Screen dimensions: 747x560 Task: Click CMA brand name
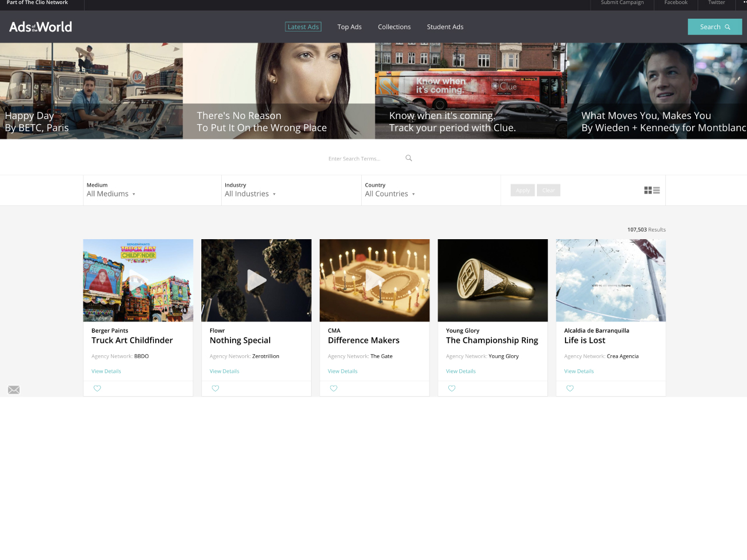tap(334, 331)
